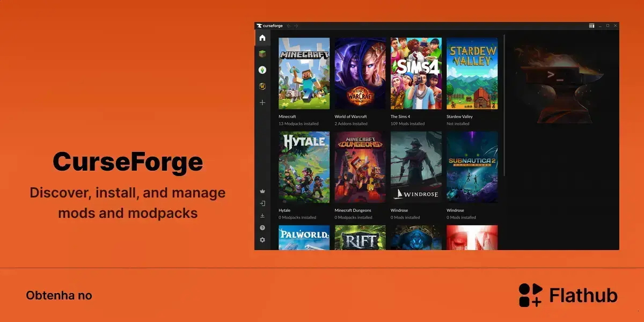
Task: Select the Minecraft grass block sidebar icon
Action: tap(262, 54)
